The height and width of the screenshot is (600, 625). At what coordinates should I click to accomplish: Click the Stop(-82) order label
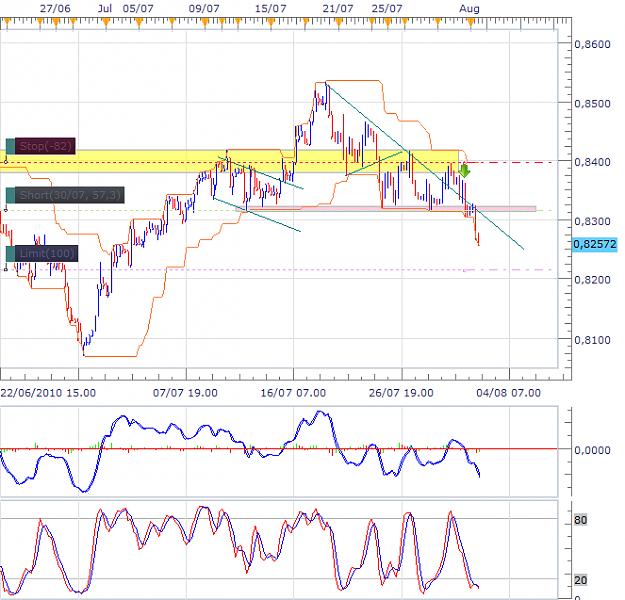pos(45,146)
